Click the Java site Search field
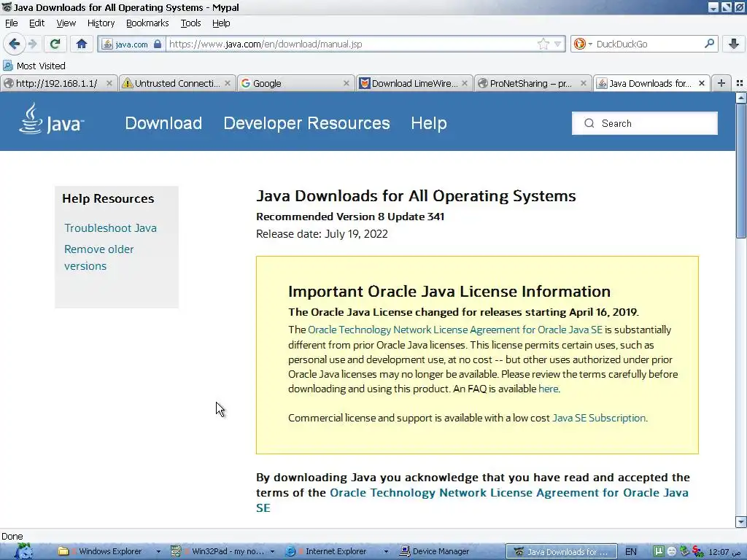 (x=645, y=123)
